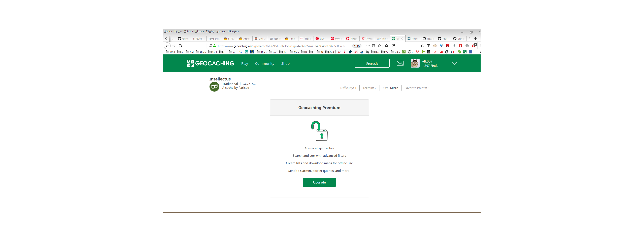Open the Záložky menu in menu bar
The width and height of the screenshot is (644, 242).
210,32
